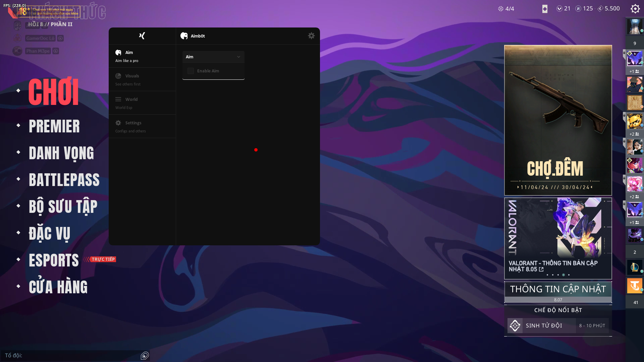Click the 8 - 10 PHÚT duration label
Image resolution: width=644 pixels, height=362 pixels.
[592, 325]
